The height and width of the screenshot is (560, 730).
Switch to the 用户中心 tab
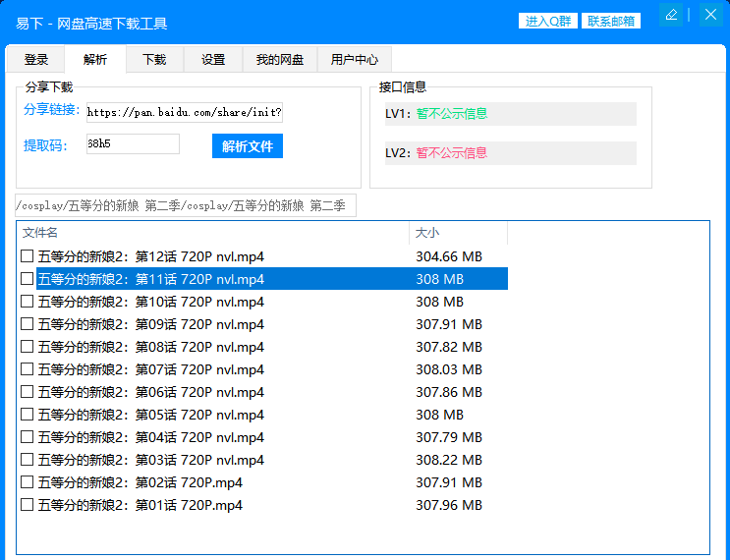click(354, 60)
